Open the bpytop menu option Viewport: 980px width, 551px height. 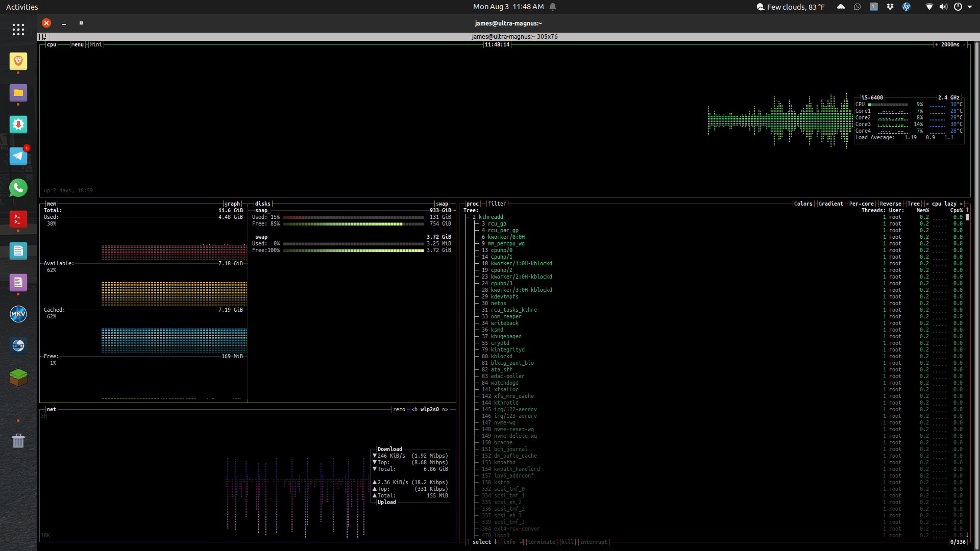78,45
